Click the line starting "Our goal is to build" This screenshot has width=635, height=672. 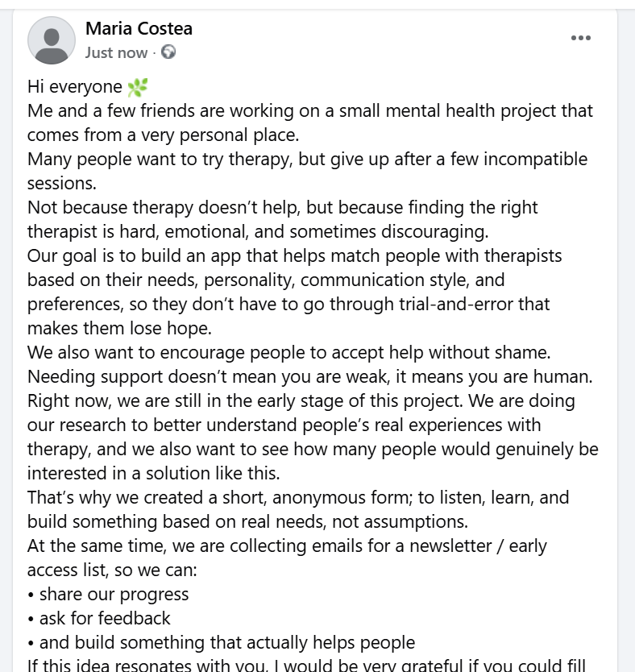pyautogui.click(x=294, y=256)
